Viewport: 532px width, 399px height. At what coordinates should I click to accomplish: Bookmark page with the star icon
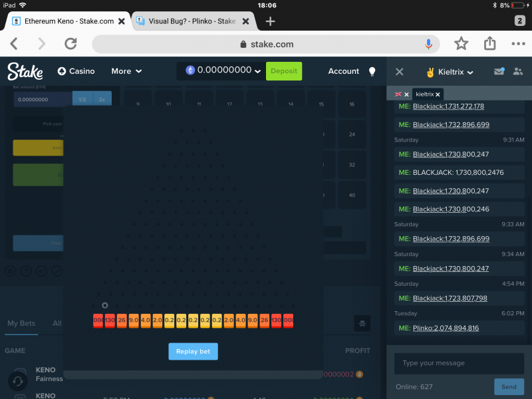pyautogui.click(x=461, y=44)
